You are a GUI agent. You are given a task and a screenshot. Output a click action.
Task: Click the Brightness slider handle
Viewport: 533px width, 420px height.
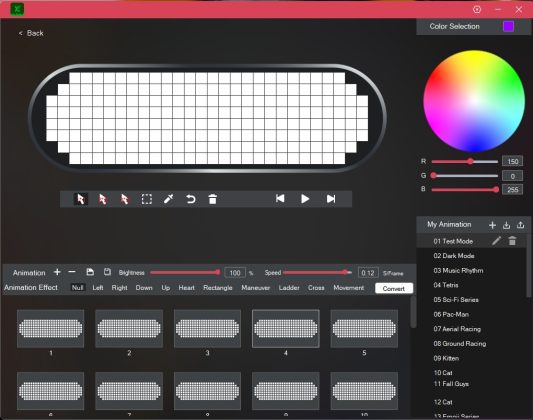pos(218,272)
